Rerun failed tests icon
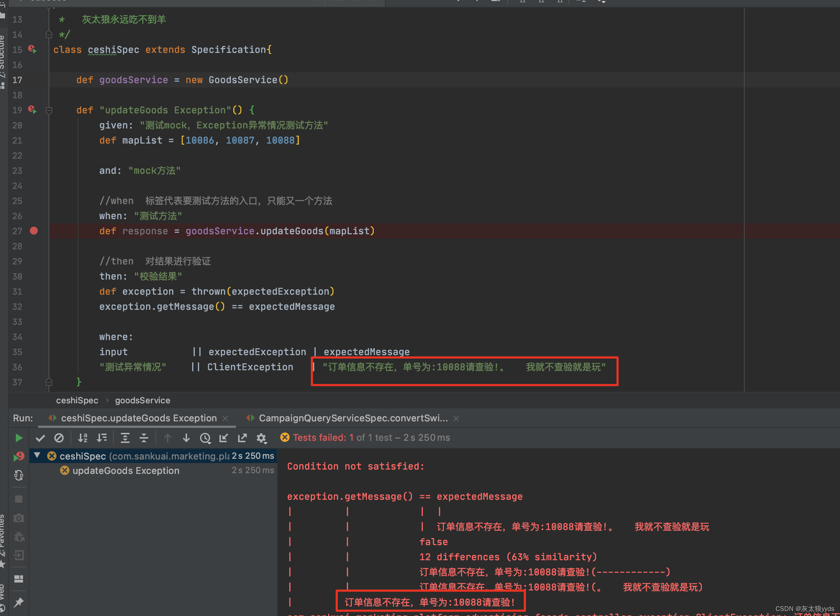 [19, 456]
